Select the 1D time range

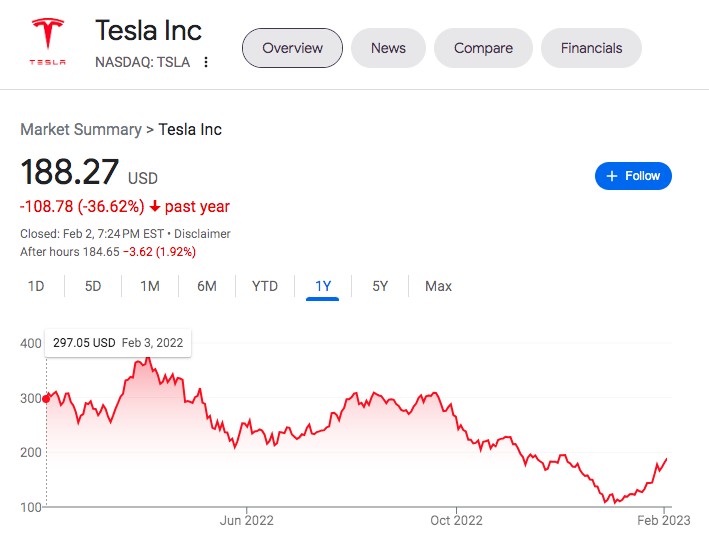point(36,286)
